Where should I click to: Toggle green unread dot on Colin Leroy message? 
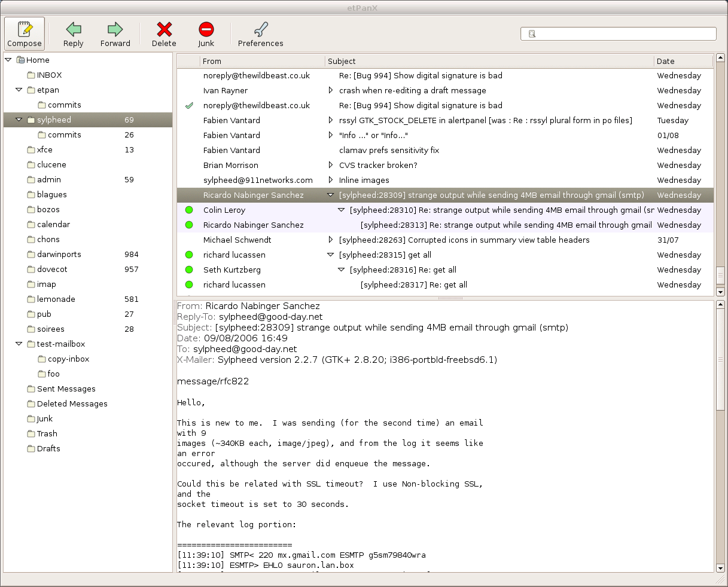coord(189,210)
